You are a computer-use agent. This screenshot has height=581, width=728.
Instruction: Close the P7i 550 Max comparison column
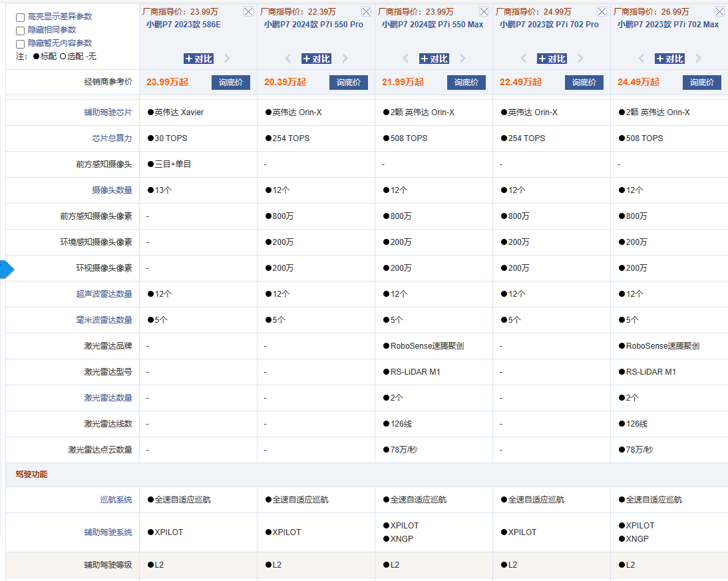(x=484, y=11)
